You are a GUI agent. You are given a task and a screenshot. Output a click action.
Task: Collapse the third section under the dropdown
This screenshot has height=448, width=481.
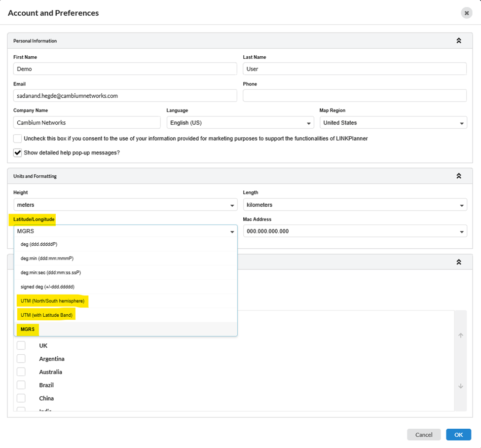pos(458,262)
